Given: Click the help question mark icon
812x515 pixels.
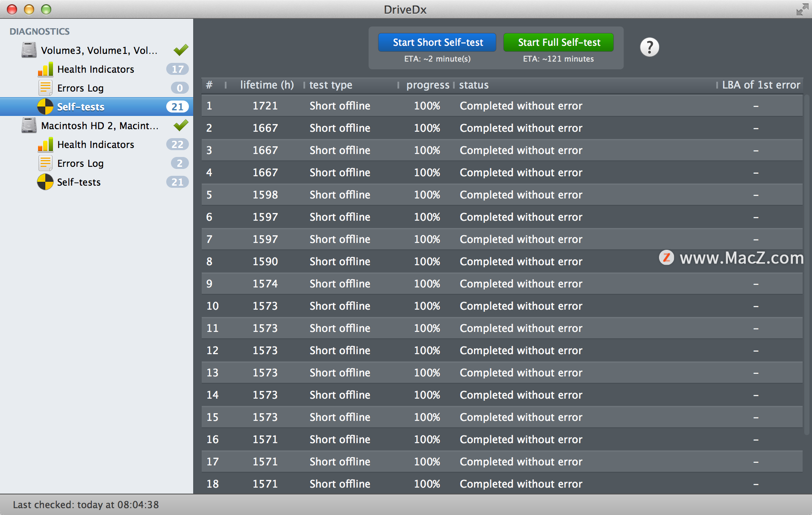Looking at the screenshot, I should [649, 47].
